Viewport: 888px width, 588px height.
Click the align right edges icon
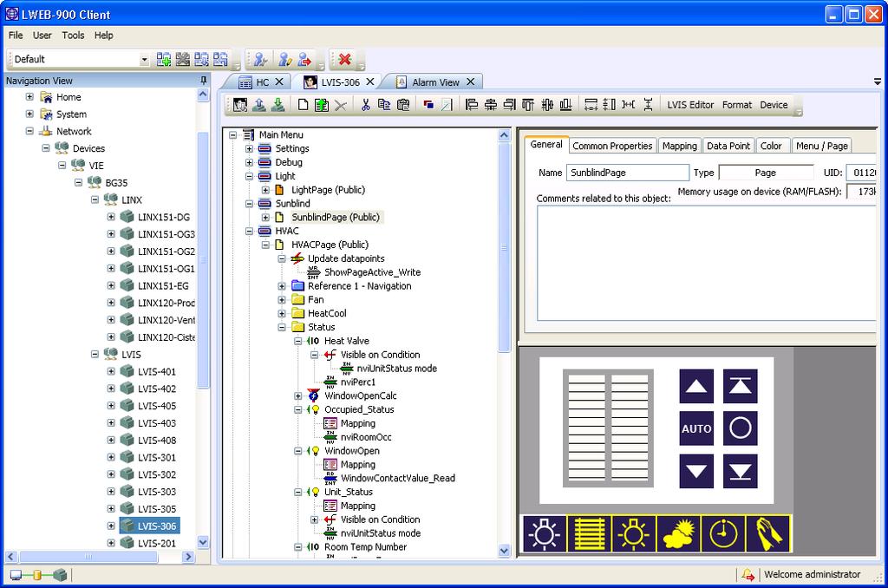click(510, 105)
